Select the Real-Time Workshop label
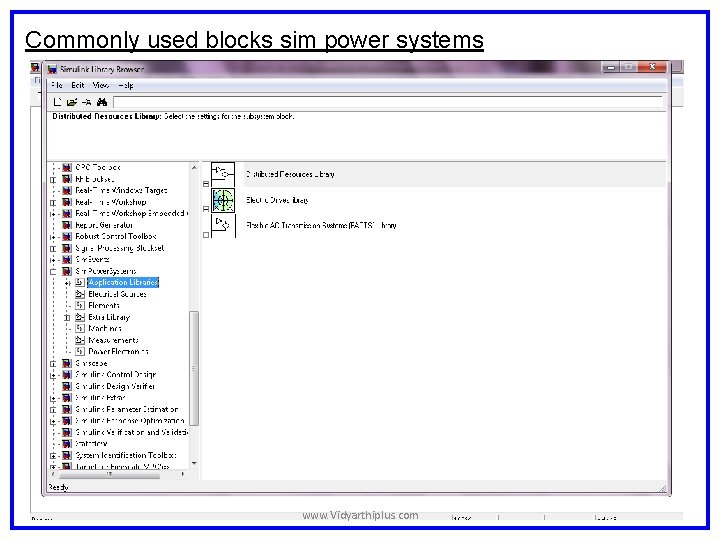 point(111,202)
